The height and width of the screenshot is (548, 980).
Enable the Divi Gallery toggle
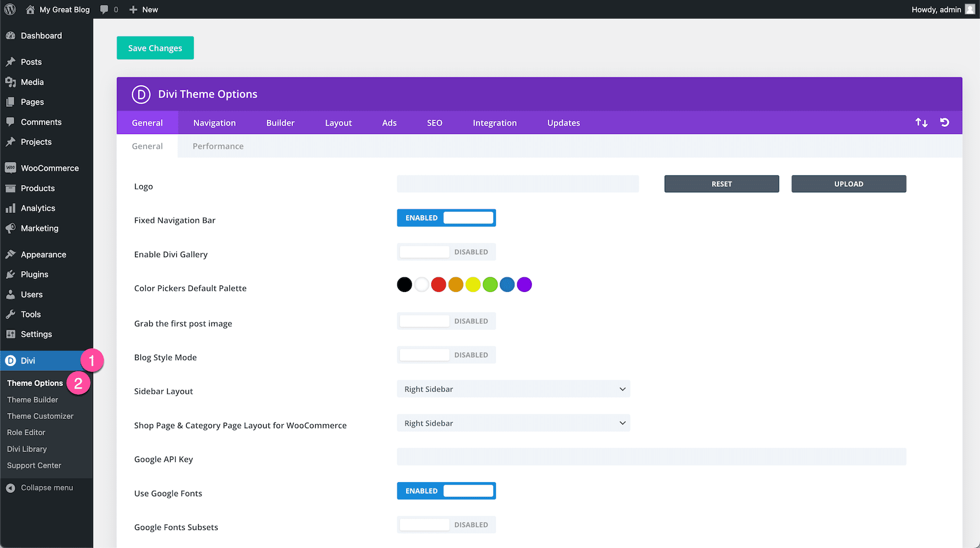pyautogui.click(x=446, y=252)
